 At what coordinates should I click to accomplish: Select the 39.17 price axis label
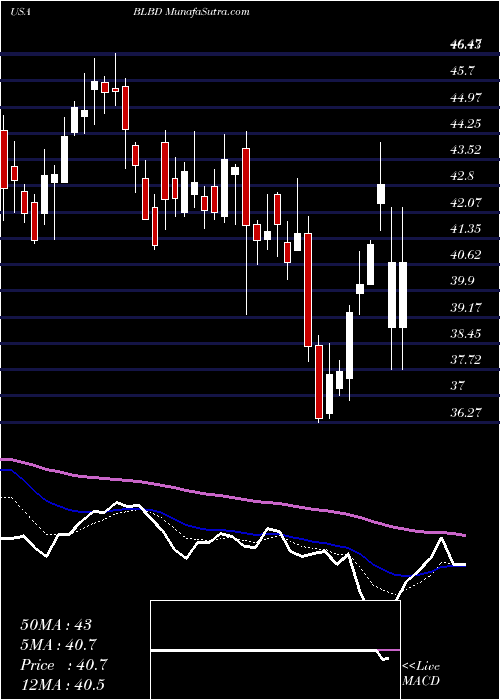[x=467, y=308]
